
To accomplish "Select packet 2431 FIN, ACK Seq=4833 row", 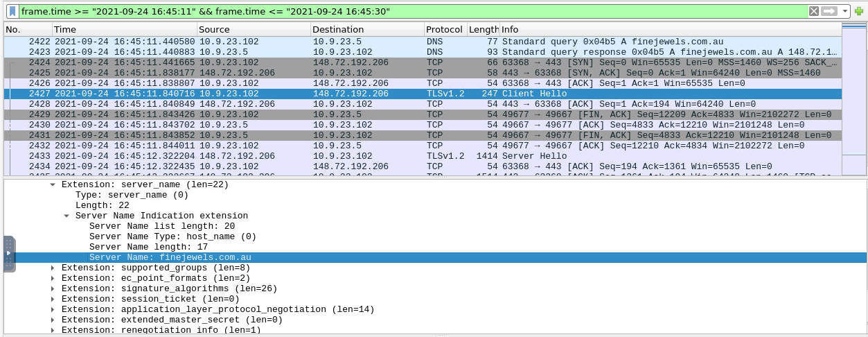I will tap(422, 135).
